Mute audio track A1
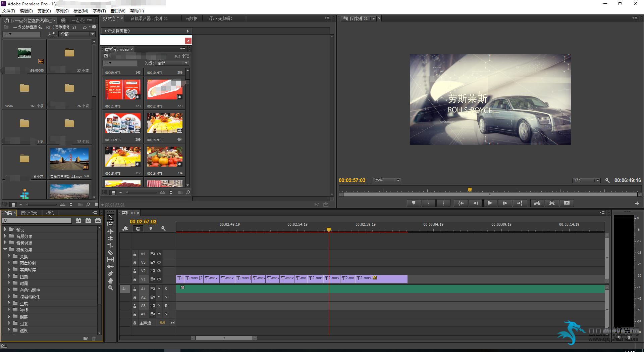This screenshot has height=352, width=644. tap(159, 289)
